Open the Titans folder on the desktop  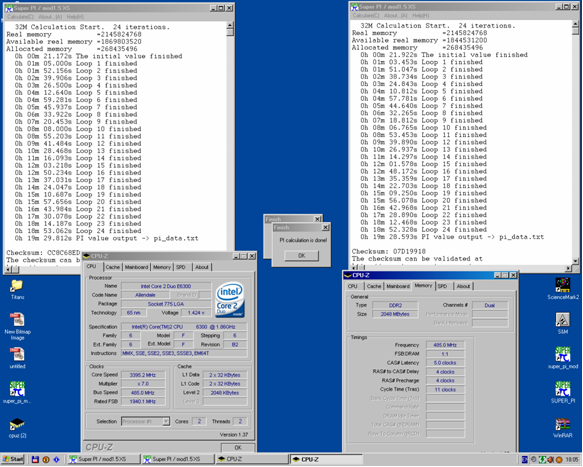pos(17,289)
